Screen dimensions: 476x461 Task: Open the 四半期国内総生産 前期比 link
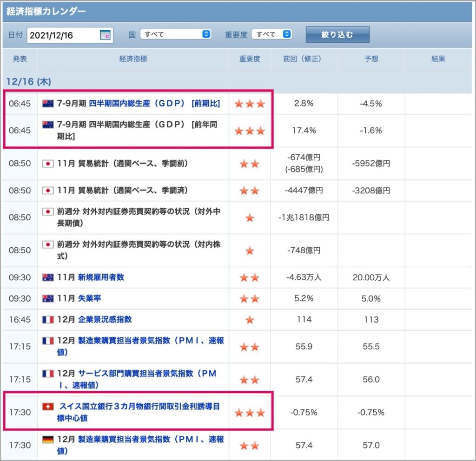pyautogui.click(x=154, y=104)
